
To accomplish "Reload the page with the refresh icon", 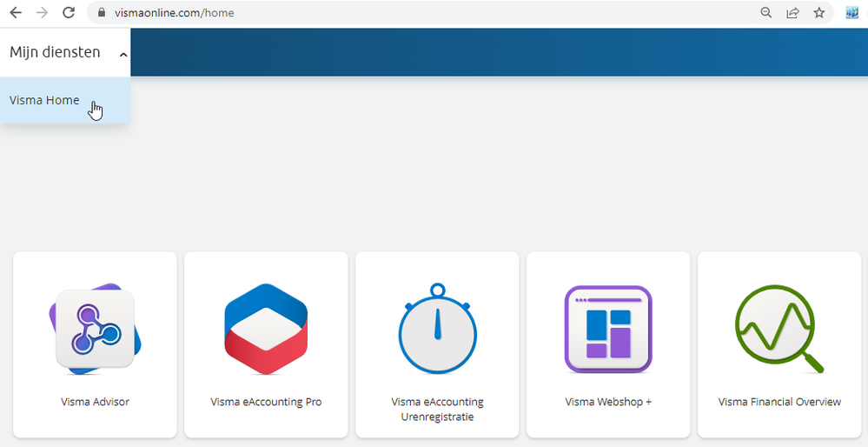I will pos(69,13).
